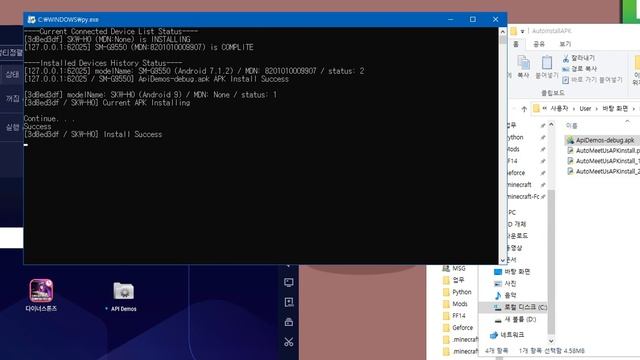The height and width of the screenshot is (360, 640).
Task: Select 새 볼륨 (D:) drive
Action: [515, 319]
